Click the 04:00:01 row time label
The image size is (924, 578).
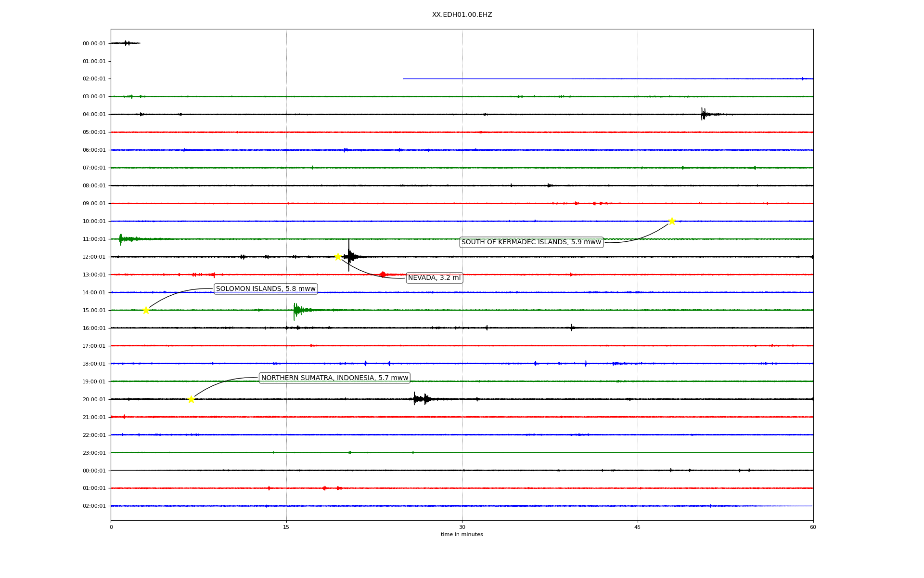coord(94,115)
